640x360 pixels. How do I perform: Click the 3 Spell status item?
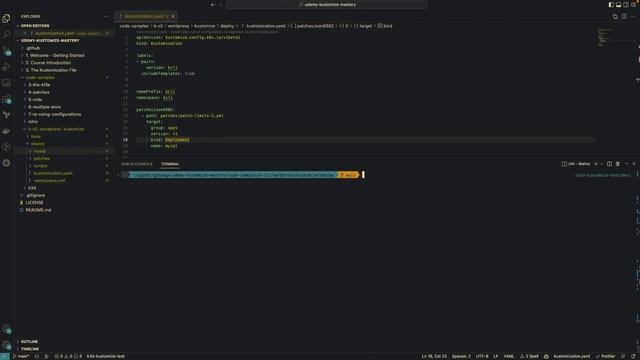(529, 356)
